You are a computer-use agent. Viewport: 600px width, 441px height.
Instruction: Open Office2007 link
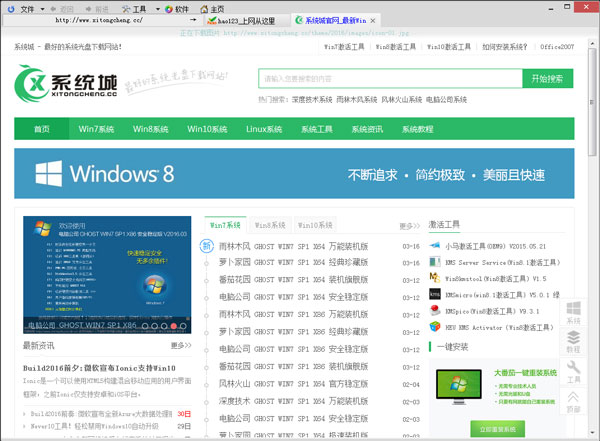coord(557,47)
